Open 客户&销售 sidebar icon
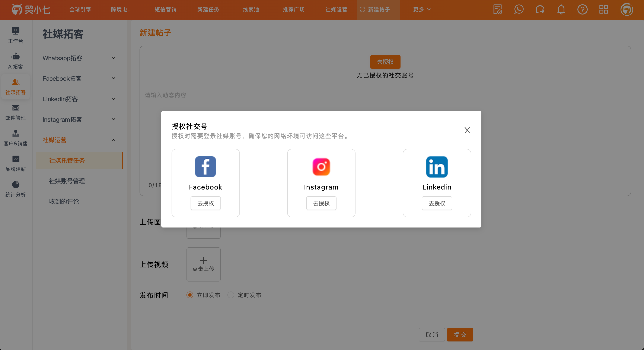The width and height of the screenshot is (644, 350). pyautogui.click(x=16, y=134)
